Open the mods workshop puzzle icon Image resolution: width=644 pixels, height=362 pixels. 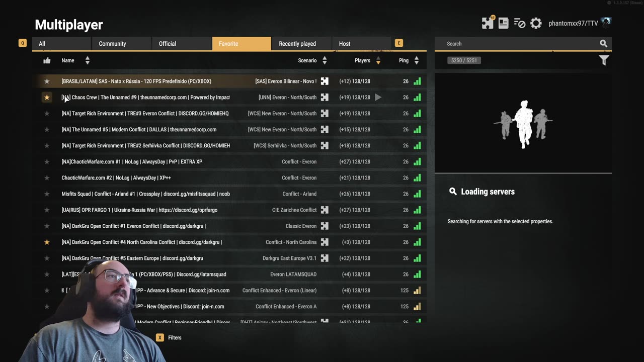pos(488,23)
